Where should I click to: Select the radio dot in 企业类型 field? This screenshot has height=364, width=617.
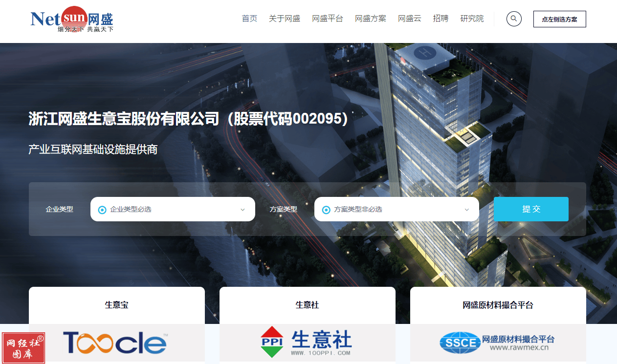tap(102, 210)
